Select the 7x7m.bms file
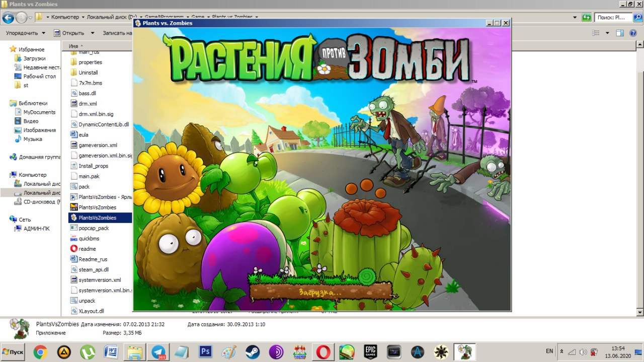This screenshot has width=644, height=362. (86, 83)
